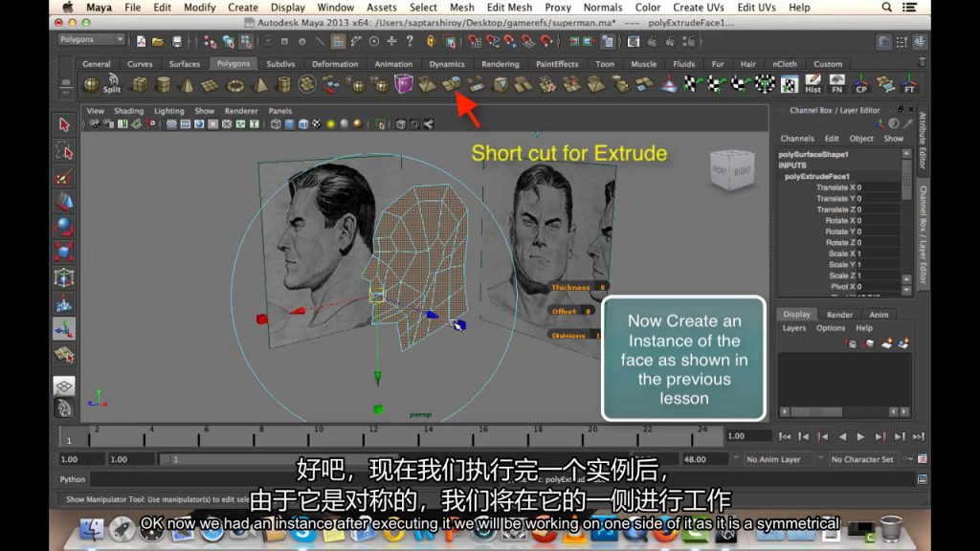This screenshot has width=980, height=551.
Task: Click the Hist shelf icon
Action: click(813, 84)
